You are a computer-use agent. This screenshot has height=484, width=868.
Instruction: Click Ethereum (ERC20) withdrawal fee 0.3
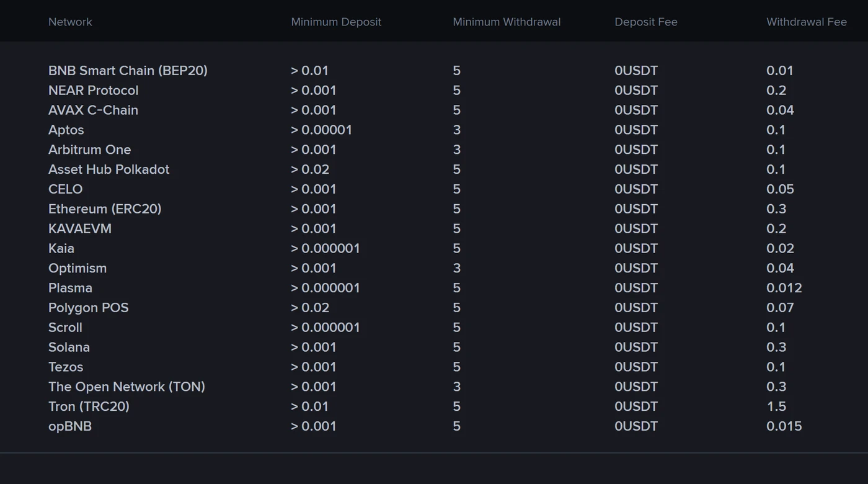tap(776, 209)
